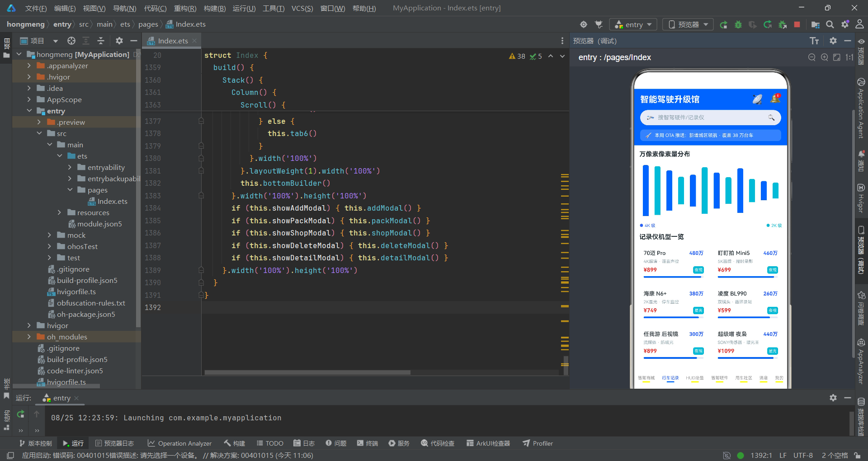
Task: Hide the project panel with minus icon
Action: 133,41
